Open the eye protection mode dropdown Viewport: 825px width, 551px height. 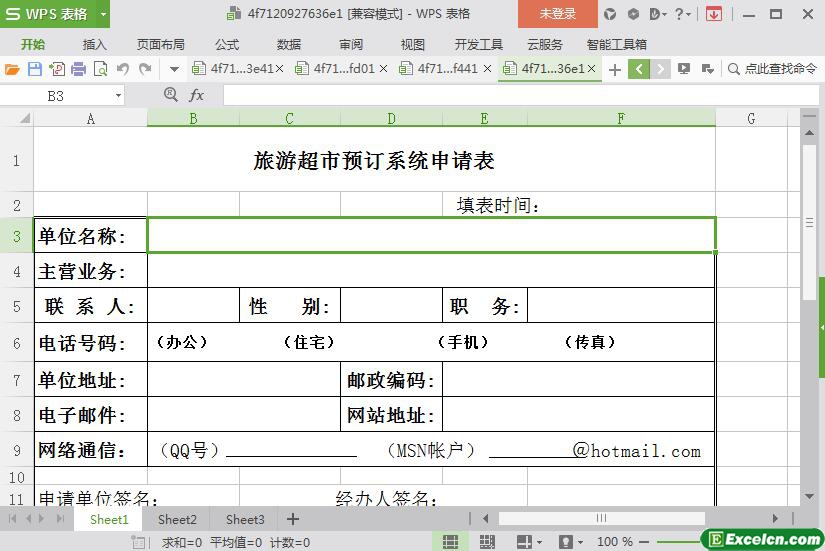(x=580, y=542)
